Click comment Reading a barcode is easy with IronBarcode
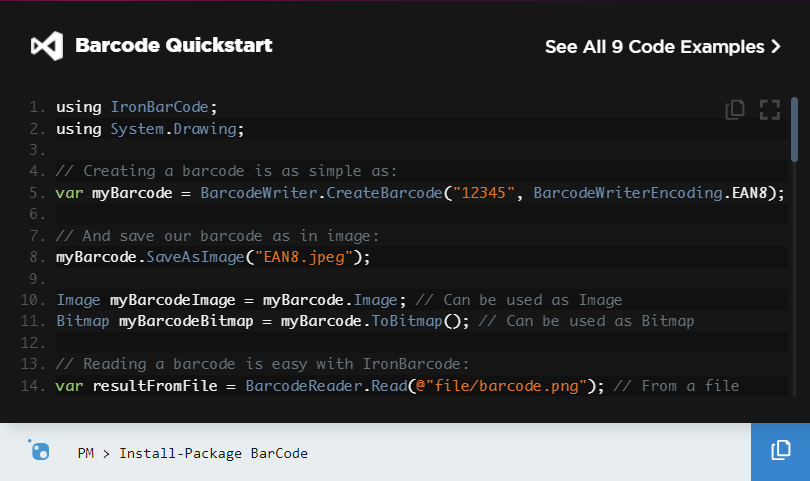 (x=262, y=364)
